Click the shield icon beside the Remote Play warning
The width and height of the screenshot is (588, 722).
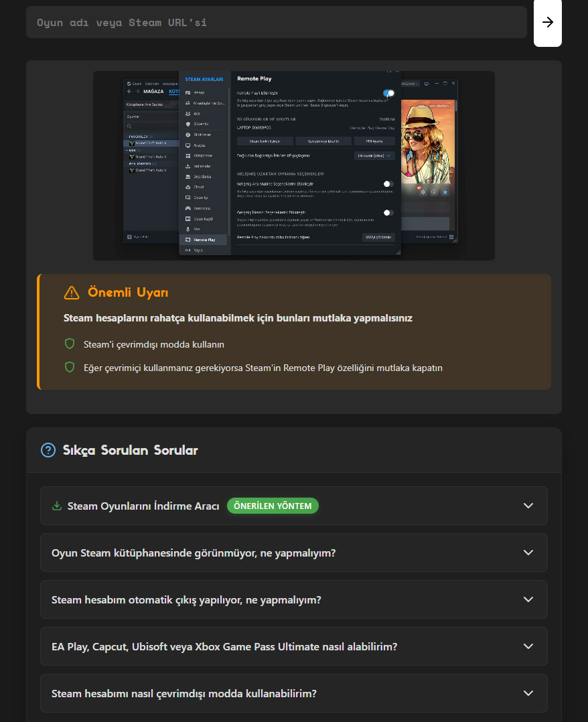coord(69,368)
